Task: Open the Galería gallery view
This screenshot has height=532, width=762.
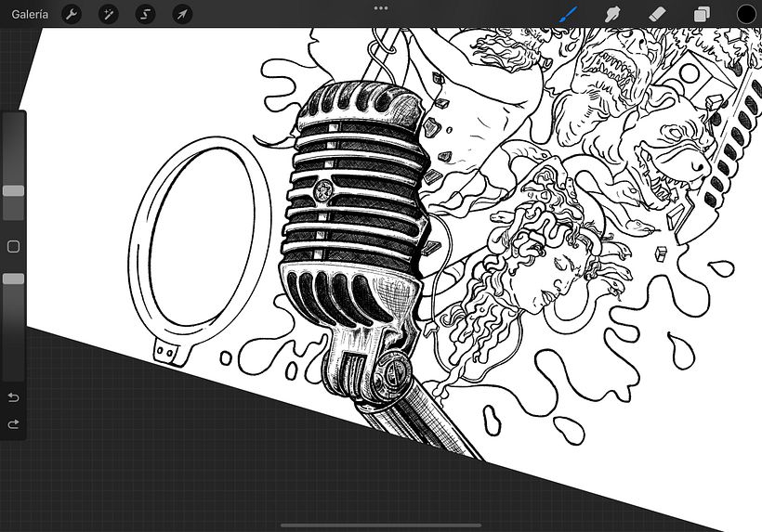Action: pyautogui.click(x=30, y=15)
